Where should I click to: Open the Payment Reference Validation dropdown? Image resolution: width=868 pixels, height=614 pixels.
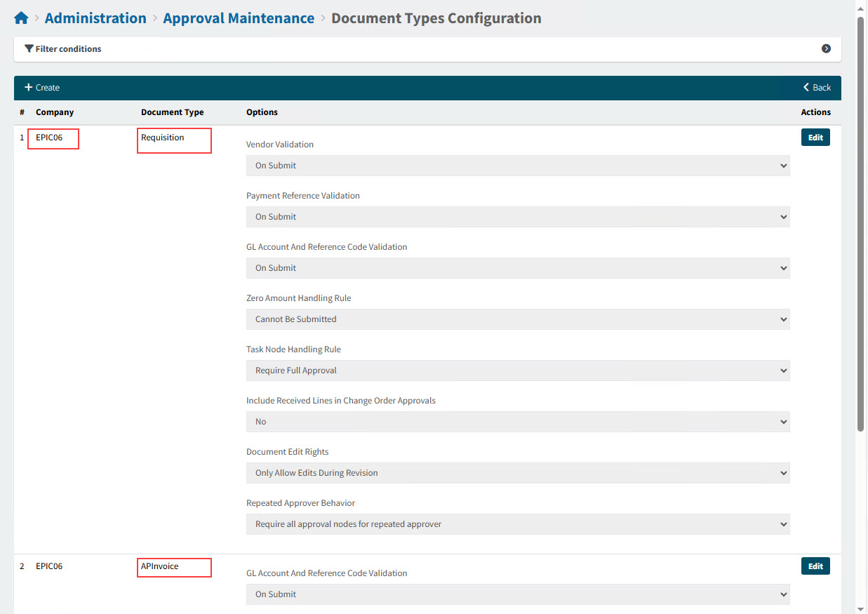[517, 217]
